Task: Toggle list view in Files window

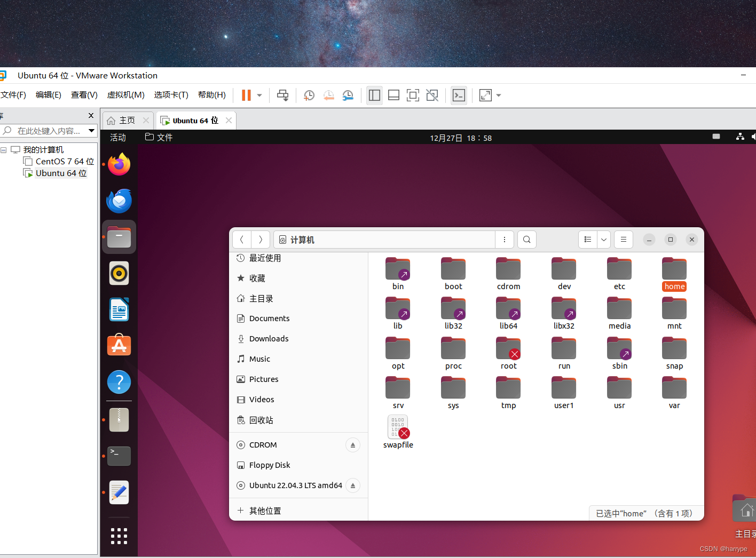Action: point(588,240)
